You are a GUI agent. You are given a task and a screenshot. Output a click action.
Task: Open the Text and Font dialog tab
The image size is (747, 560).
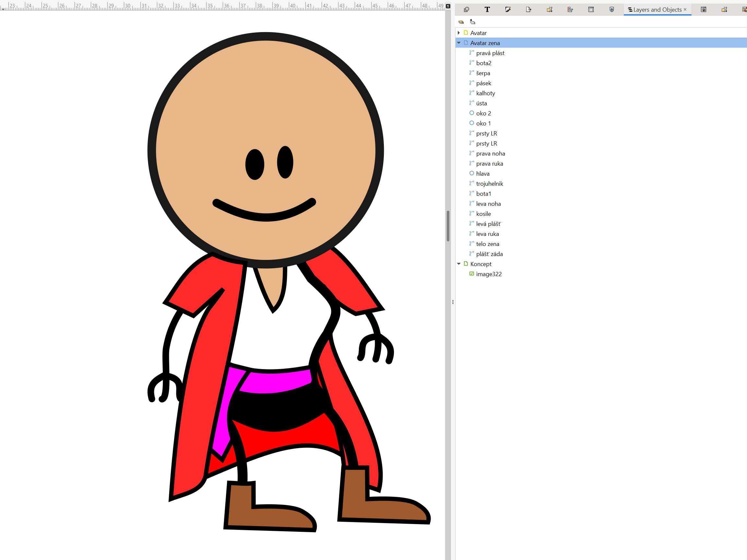(487, 9)
